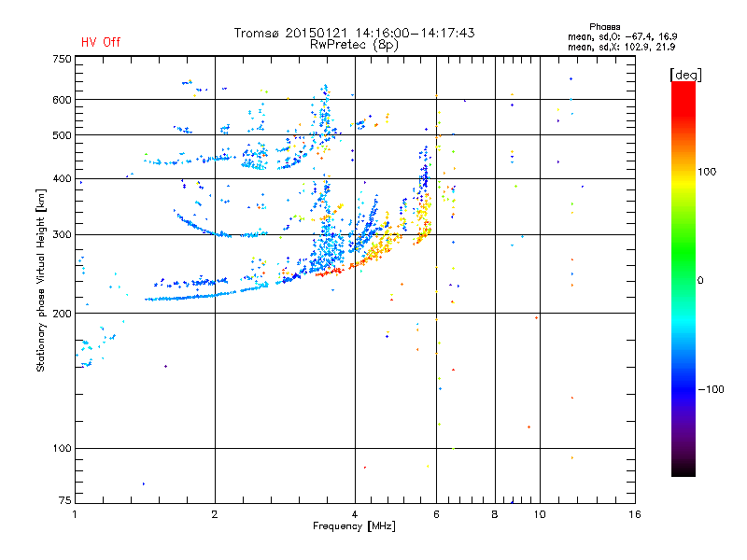This screenshot has height=560, width=747.
Task: Click the x-axis label "16"
Action: tap(635, 514)
